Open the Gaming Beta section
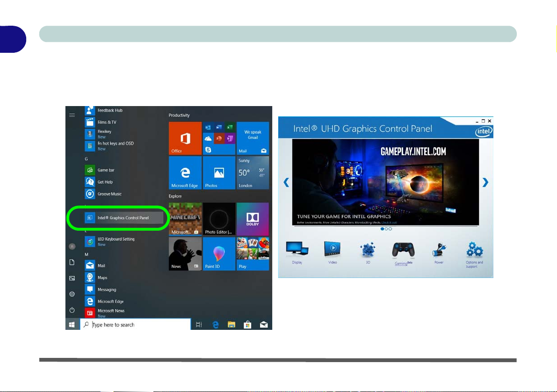557x392 pixels. click(x=403, y=253)
